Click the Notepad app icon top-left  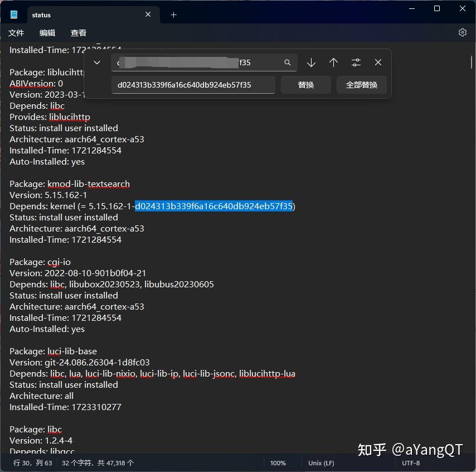tap(13, 15)
